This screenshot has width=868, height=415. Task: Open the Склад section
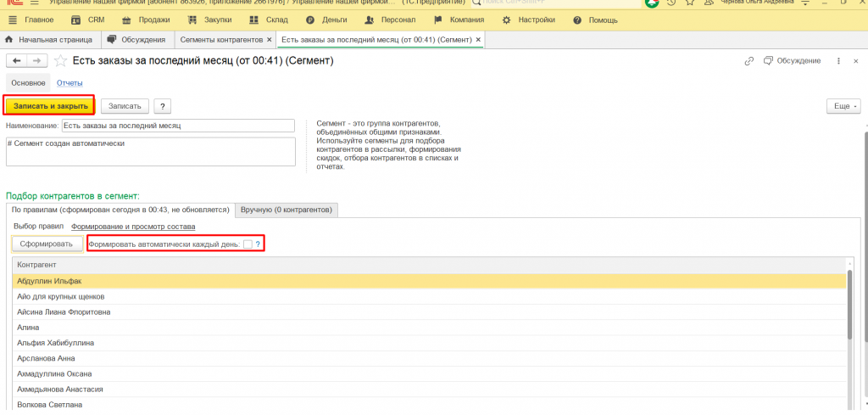(269, 20)
